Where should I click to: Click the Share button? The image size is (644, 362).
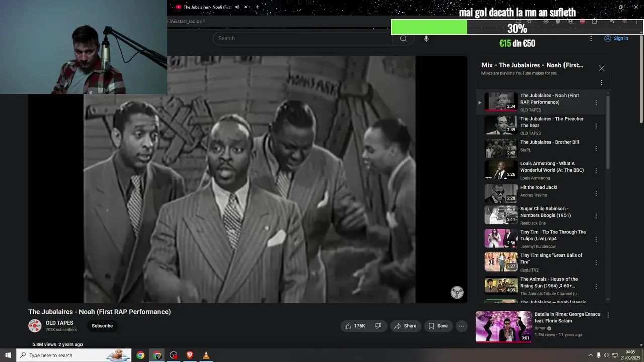[x=405, y=326]
